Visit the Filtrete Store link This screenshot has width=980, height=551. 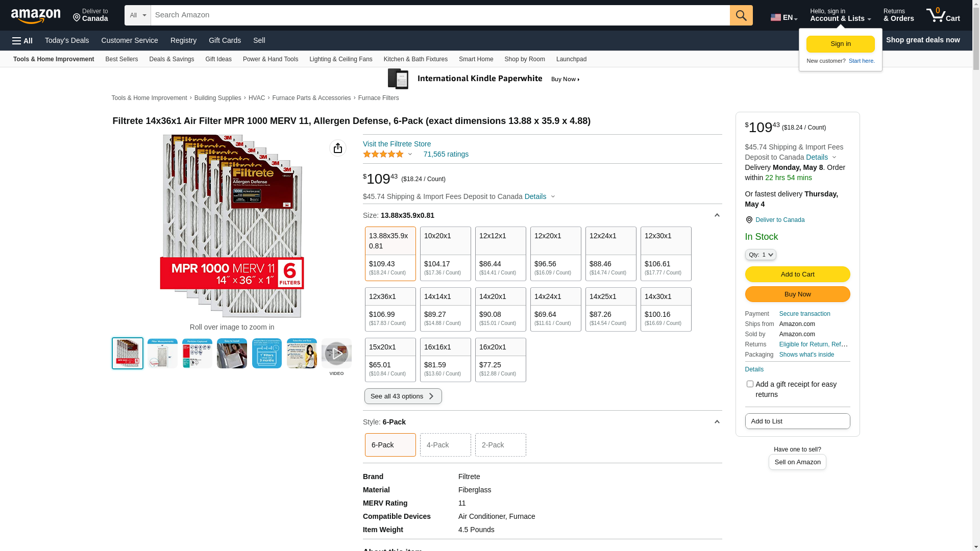click(397, 144)
